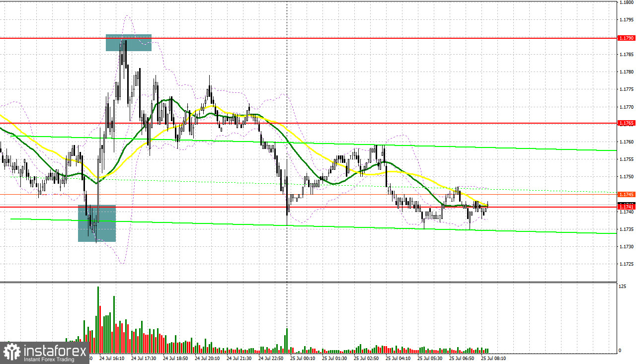Click the 25 Jul 05:30 time label

[x=430, y=358]
